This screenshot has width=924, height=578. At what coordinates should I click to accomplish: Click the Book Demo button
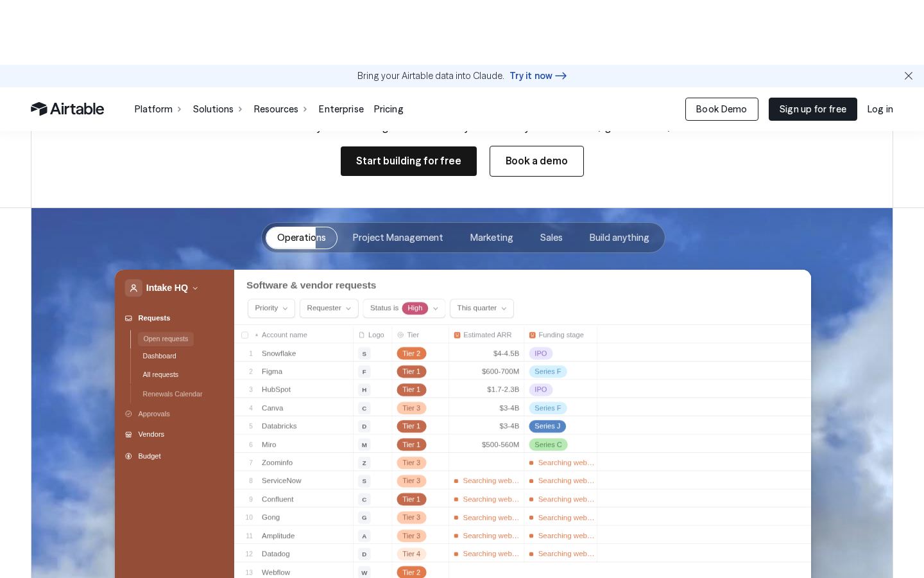pos(721,109)
